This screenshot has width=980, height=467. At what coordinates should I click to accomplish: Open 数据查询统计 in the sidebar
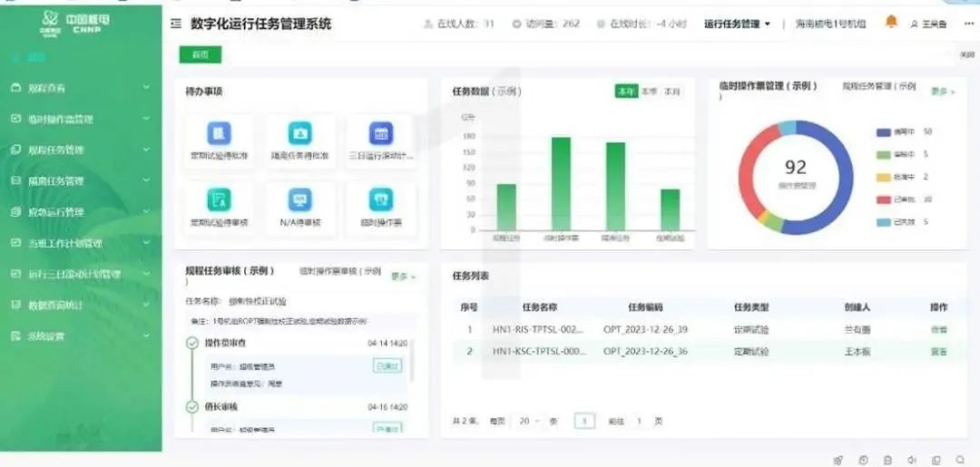pyautogui.click(x=80, y=305)
